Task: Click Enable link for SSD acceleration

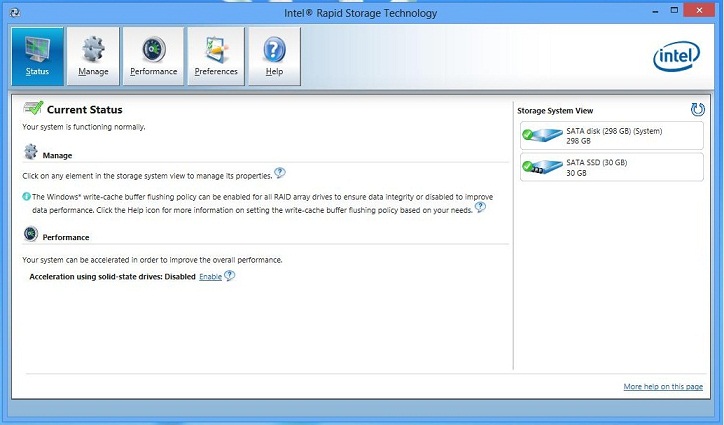Action: (x=211, y=277)
